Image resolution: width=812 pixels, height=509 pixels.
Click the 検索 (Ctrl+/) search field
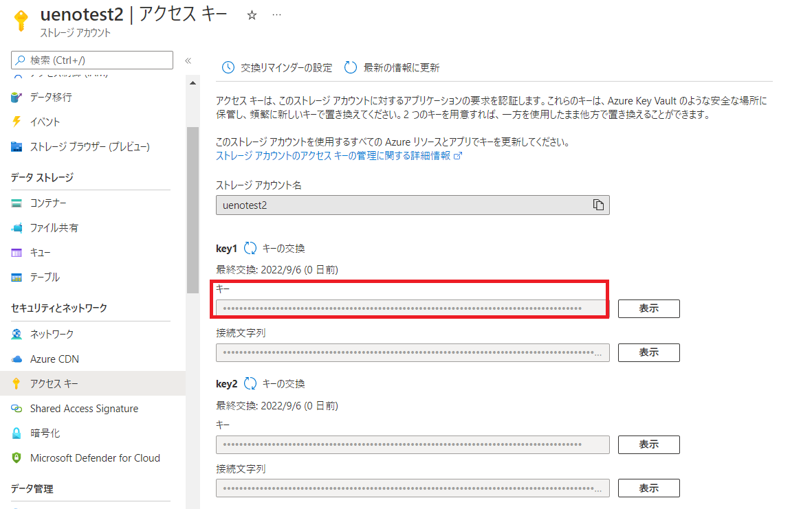coord(91,60)
